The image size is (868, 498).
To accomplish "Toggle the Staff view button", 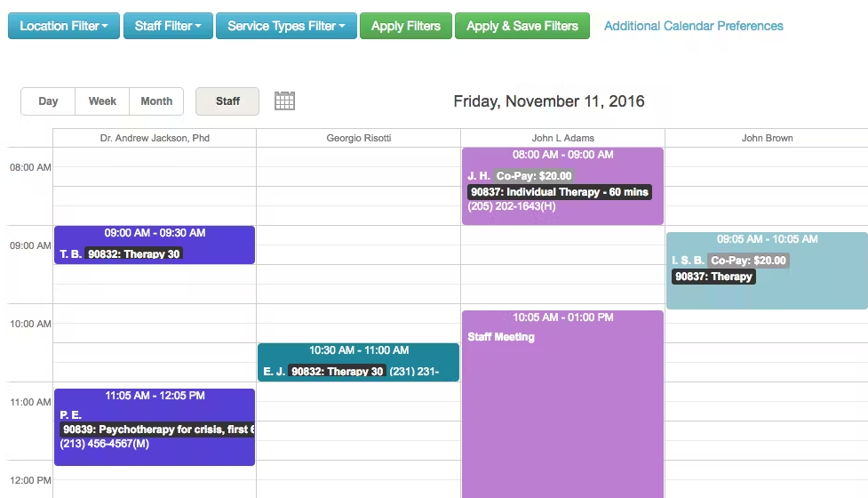I will [227, 101].
